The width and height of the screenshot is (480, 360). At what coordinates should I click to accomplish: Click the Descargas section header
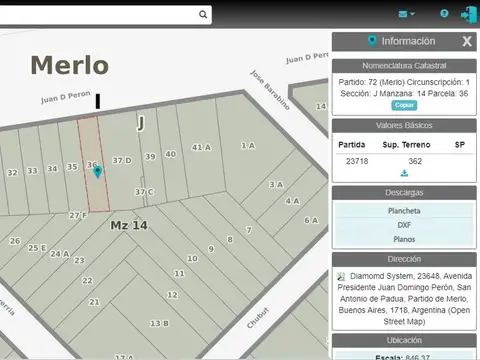point(404,192)
